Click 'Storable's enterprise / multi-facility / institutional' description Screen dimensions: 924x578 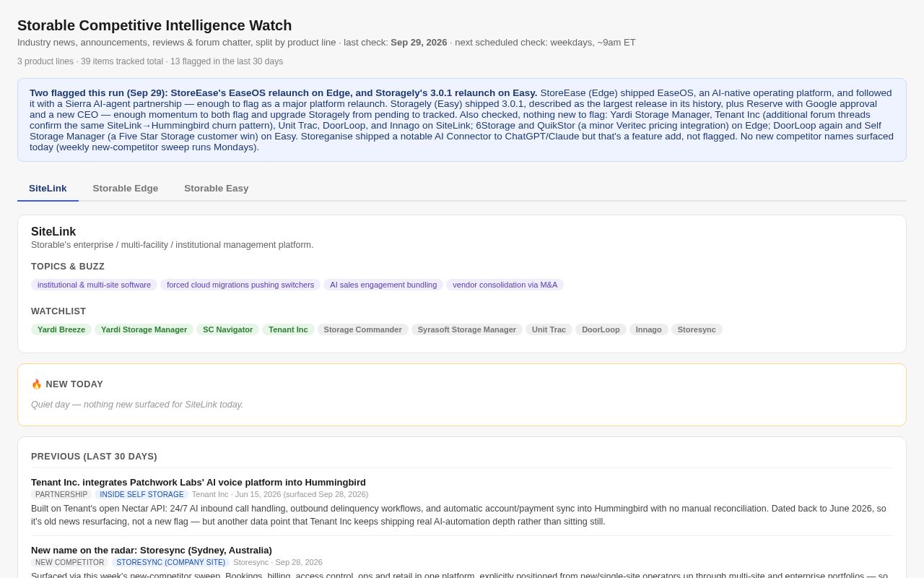(x=173, y=245)
